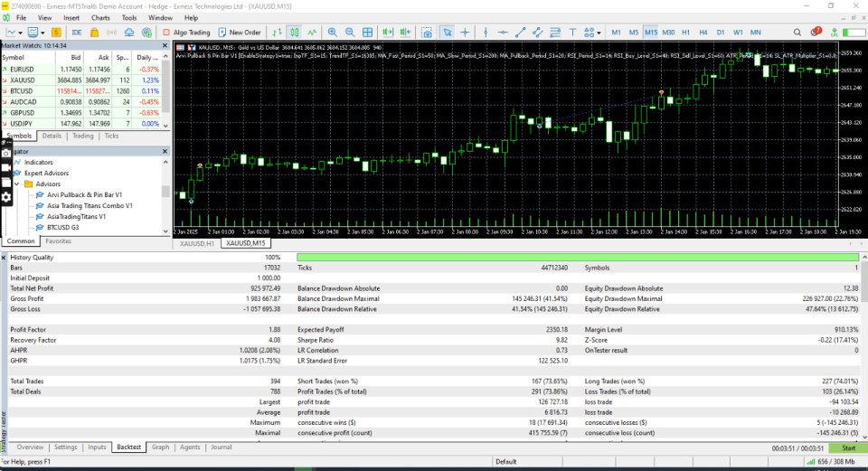Toggle M5 timeframe
Image resolution: width=868 pixels, height=471 pixels.
[633, 33]
